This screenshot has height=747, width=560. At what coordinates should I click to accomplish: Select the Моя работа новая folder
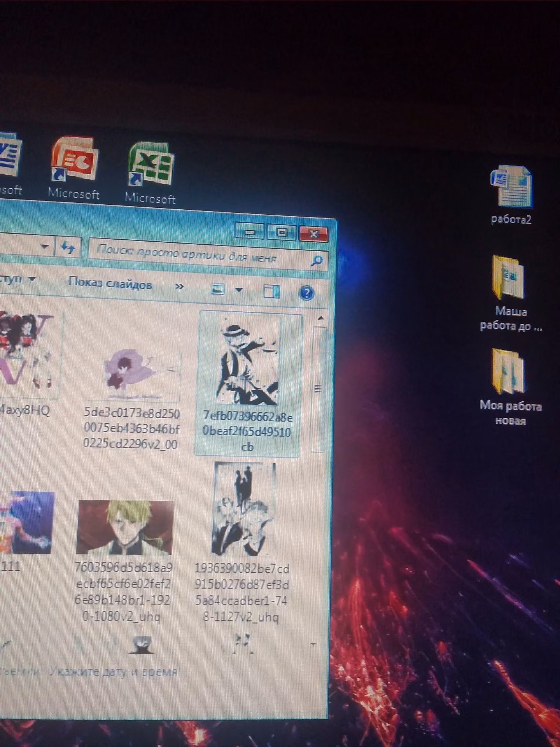click(510, 388)
